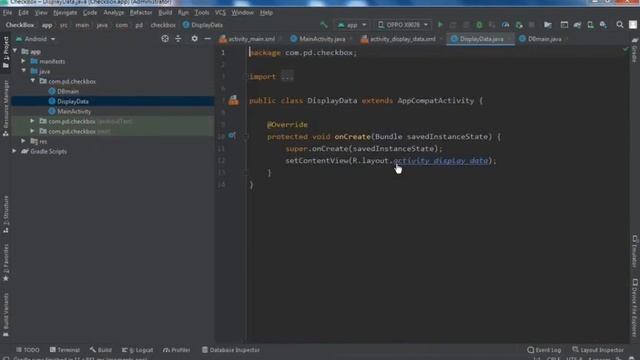Open the Build menu

pos(165,13)
